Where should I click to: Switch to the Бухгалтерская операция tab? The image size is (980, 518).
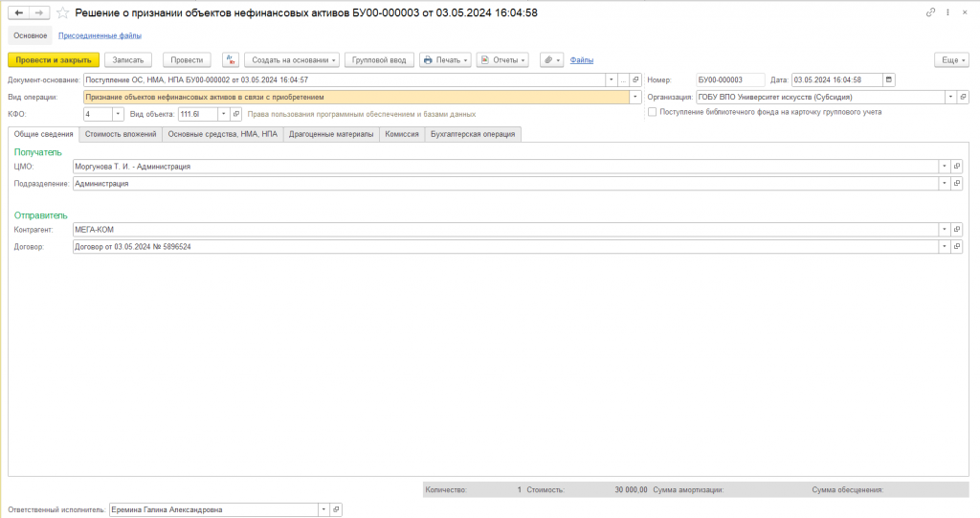point(473,134)
